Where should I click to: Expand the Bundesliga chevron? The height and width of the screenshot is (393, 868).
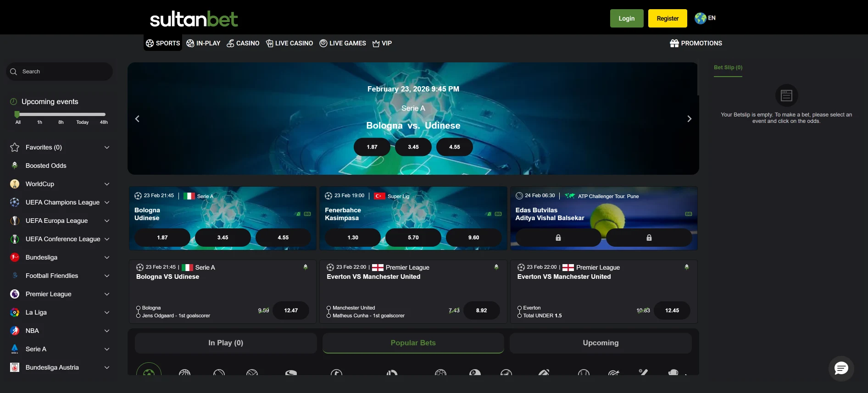(x=107, y=257)
